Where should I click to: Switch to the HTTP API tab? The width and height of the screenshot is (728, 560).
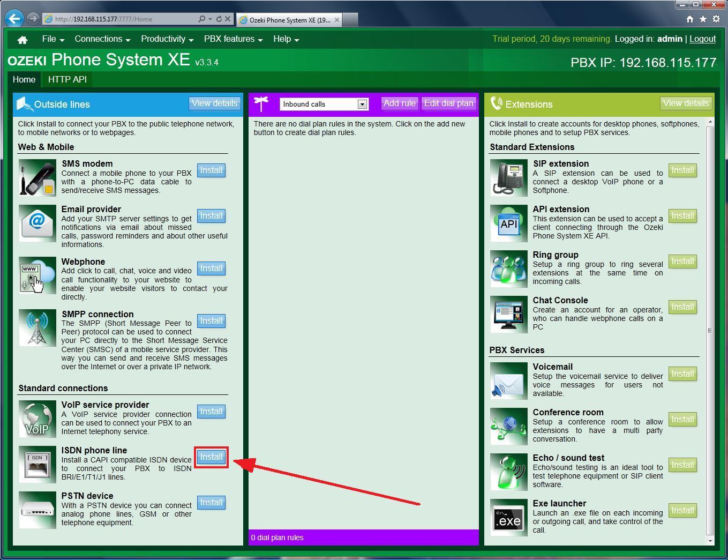(x=67, y=79)
